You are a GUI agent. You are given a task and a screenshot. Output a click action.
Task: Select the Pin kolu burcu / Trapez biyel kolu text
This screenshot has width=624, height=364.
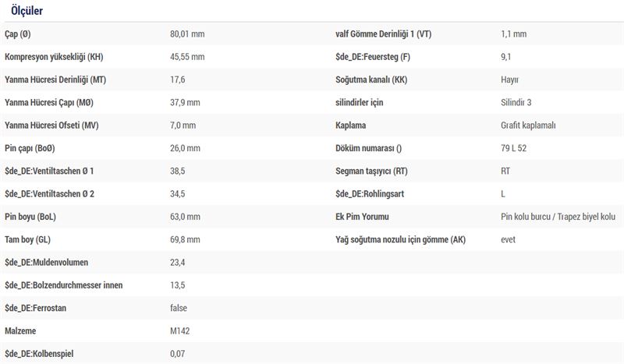(x=558, y=217)
